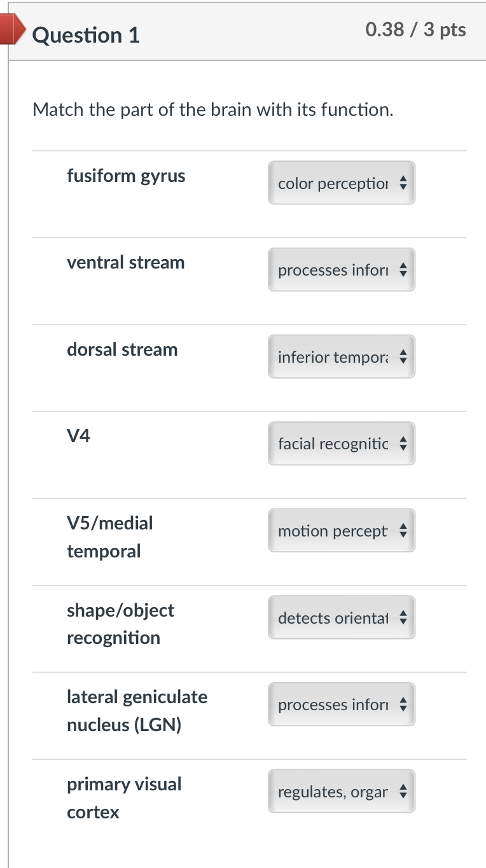The image size is (486, 868).
Task: Click the "dorsal stream" label
Action: (122, 349)
